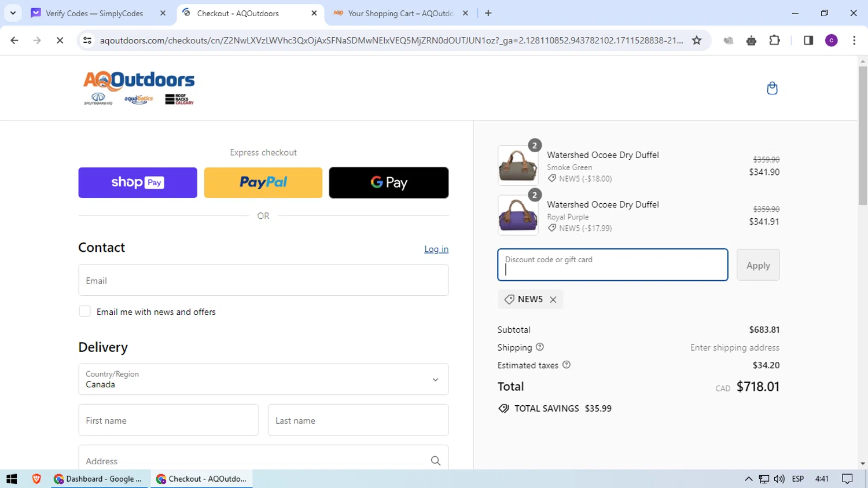Open Dashboard Google taskbar item
868x488 pixels.
pos(100,479)
